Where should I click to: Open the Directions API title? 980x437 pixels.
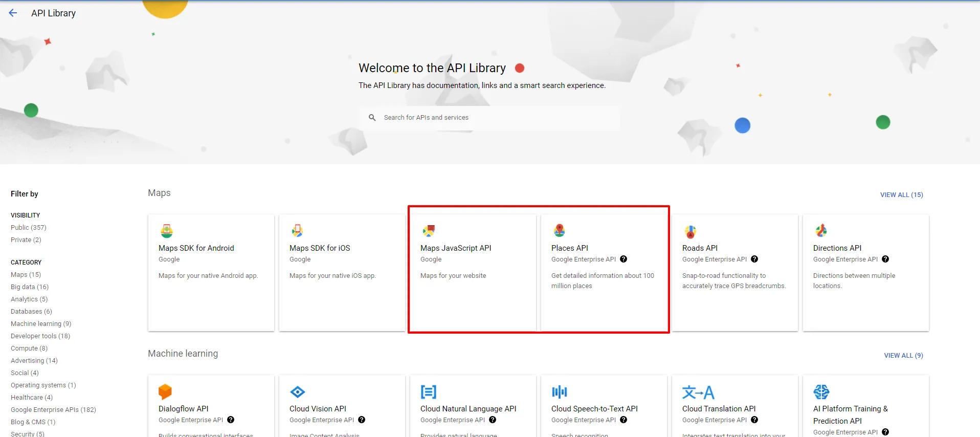tap(837, 248)
